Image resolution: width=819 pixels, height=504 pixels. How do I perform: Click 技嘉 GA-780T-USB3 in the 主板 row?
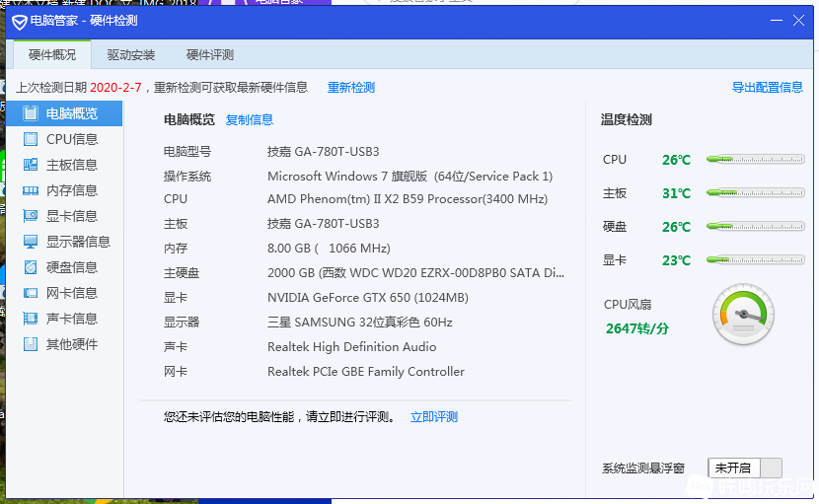(324, 224)
